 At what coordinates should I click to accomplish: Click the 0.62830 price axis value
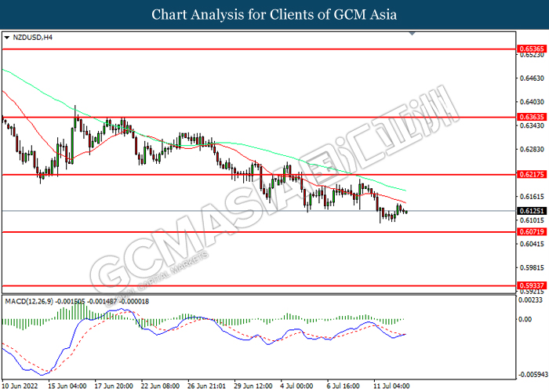(x=532, y=150)
